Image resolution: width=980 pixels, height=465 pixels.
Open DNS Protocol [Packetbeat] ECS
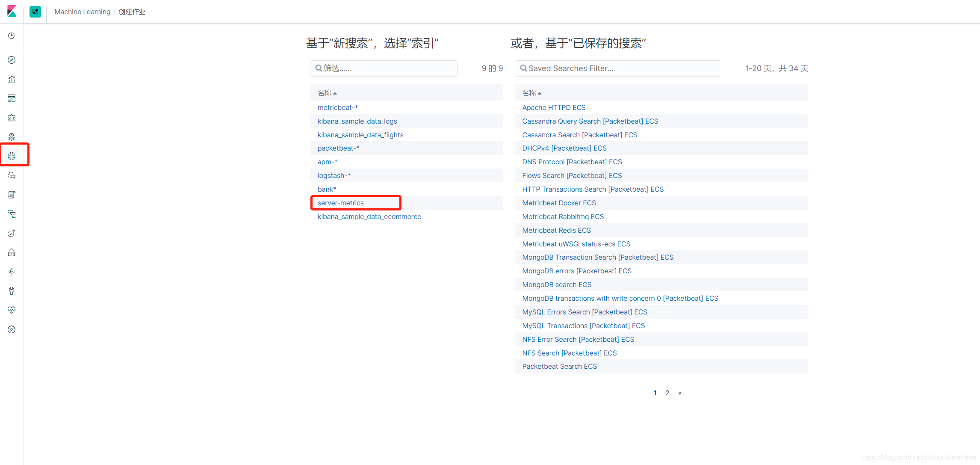pyautogui.click(x=572, y=162)
